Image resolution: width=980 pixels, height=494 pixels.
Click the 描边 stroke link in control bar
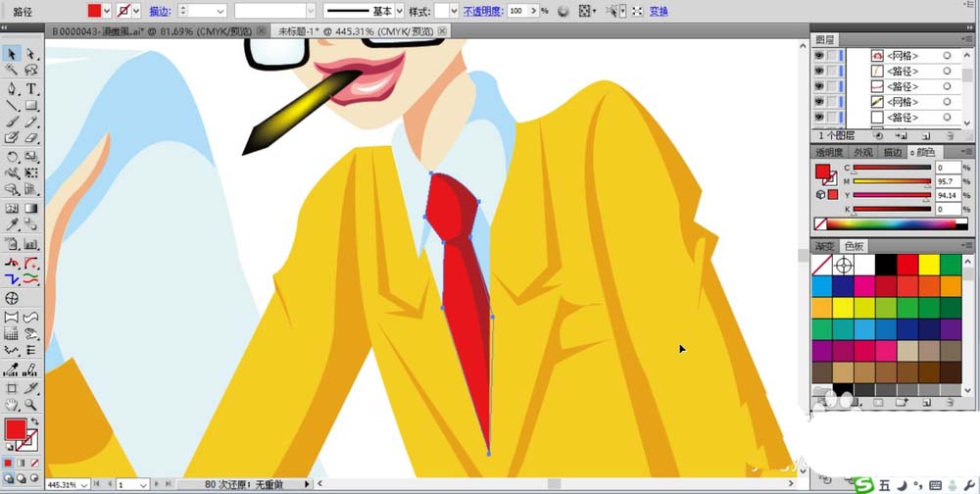(x=159, y=11)
